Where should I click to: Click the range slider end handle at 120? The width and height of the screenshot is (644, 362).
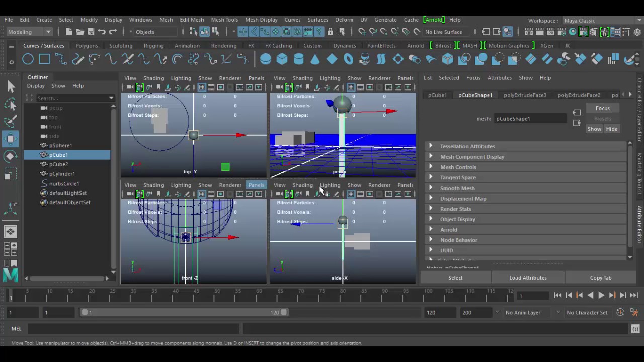click(284, 312)
